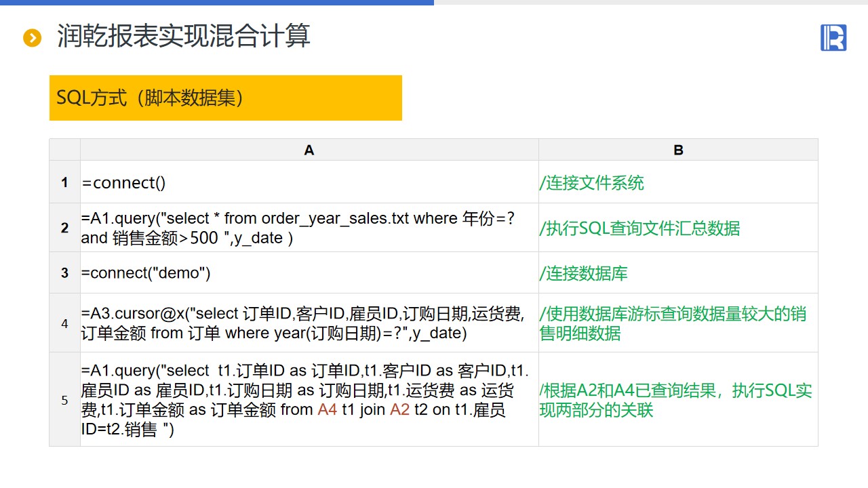Click the blue R logo icon
Viewport: 868px width, 488px height.
833,37
